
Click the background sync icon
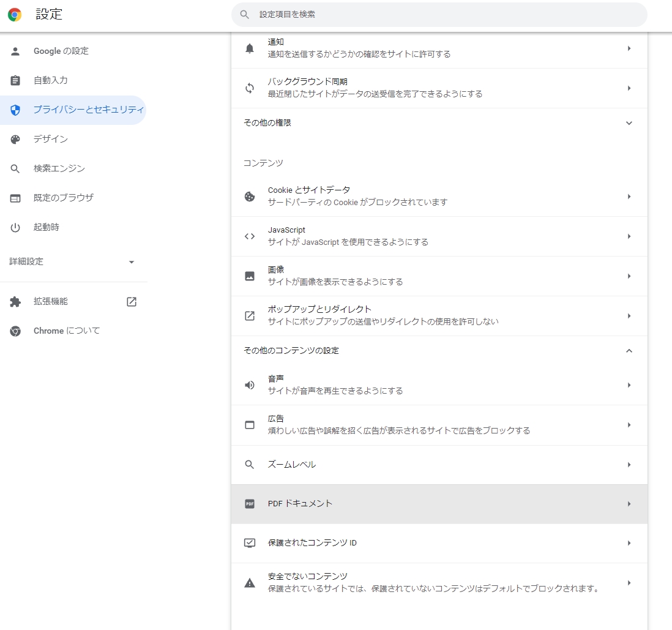(250, 88)
